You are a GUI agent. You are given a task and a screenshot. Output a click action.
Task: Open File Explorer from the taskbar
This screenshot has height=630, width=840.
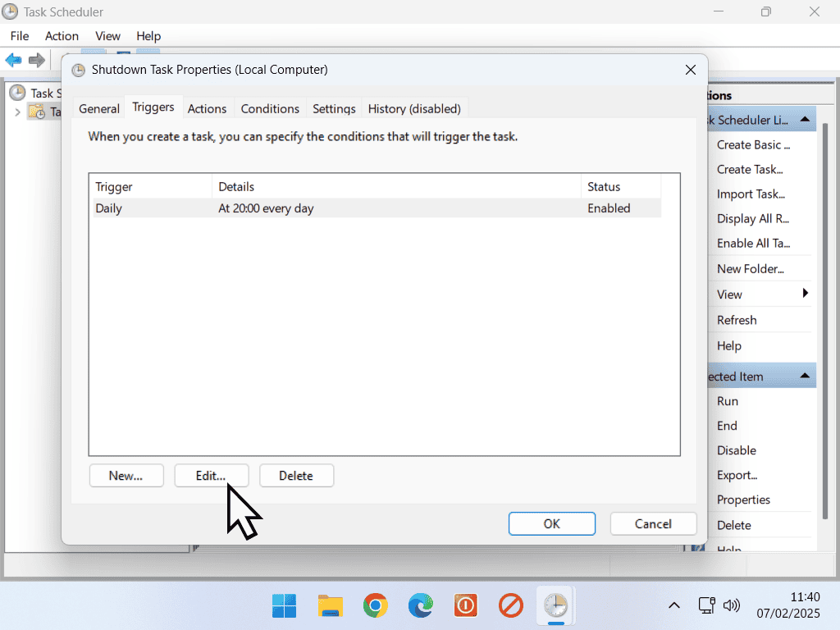click(331, 606)
